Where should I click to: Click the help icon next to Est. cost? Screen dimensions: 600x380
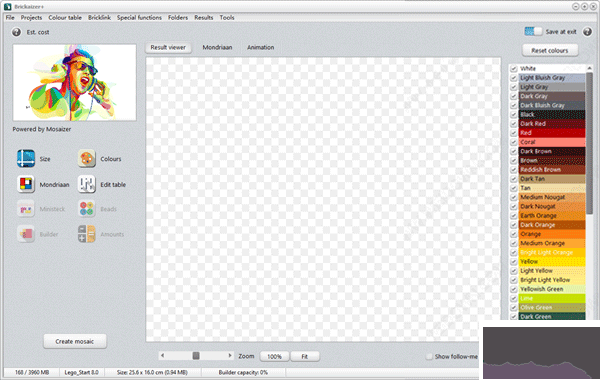pyautogui.click(x=16, y=32)
